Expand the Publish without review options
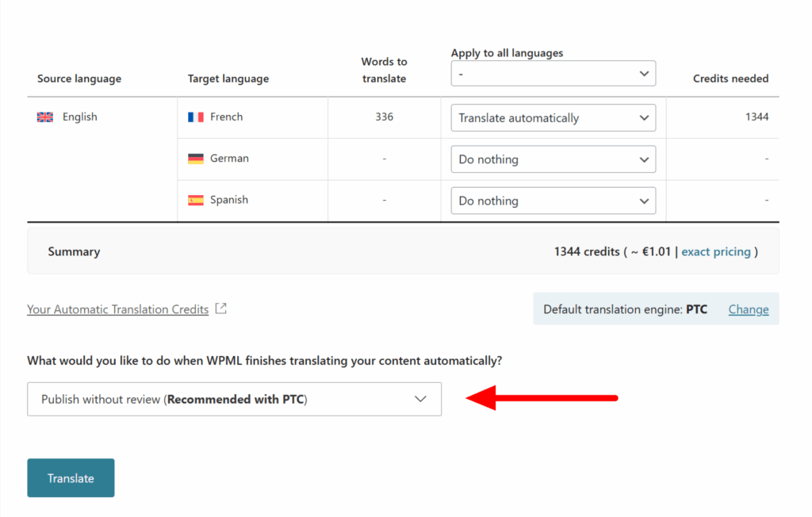Image resolution: width=812 pixels, height=517 pixels. coord(235,399)
